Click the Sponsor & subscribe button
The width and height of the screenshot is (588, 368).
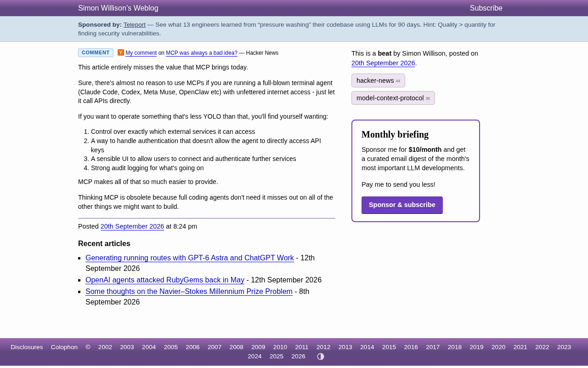402,205
